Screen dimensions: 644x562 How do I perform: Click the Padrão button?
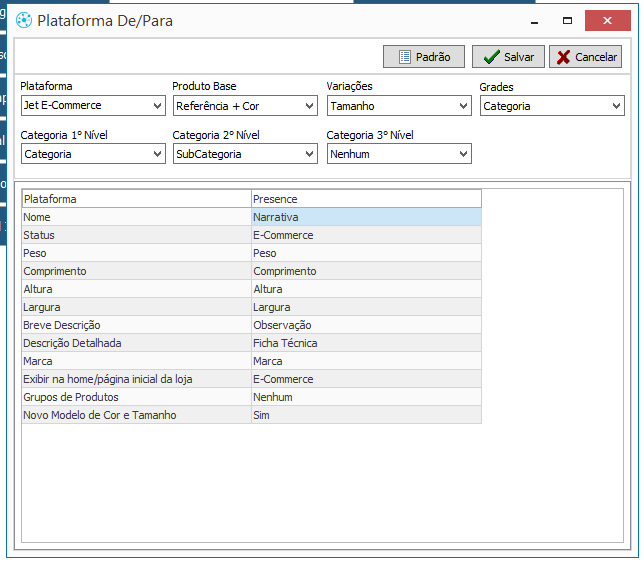tap(423, 57)
